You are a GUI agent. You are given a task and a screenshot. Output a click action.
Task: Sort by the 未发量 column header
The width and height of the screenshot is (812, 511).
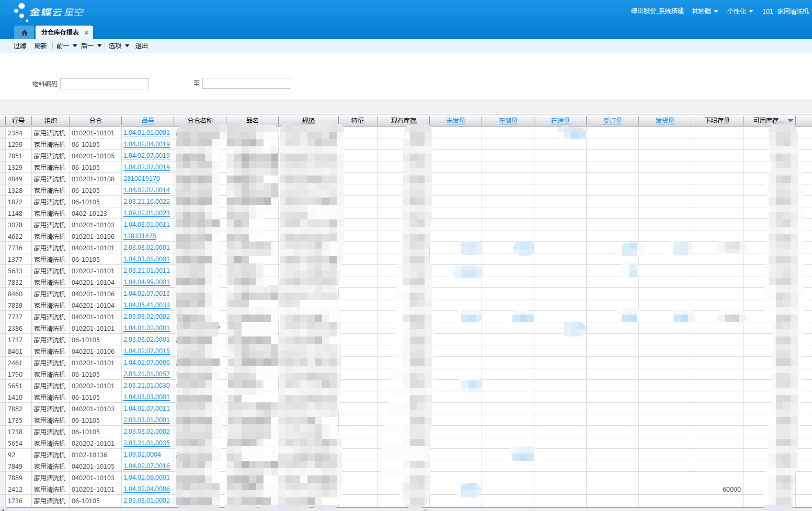point(455,121)
